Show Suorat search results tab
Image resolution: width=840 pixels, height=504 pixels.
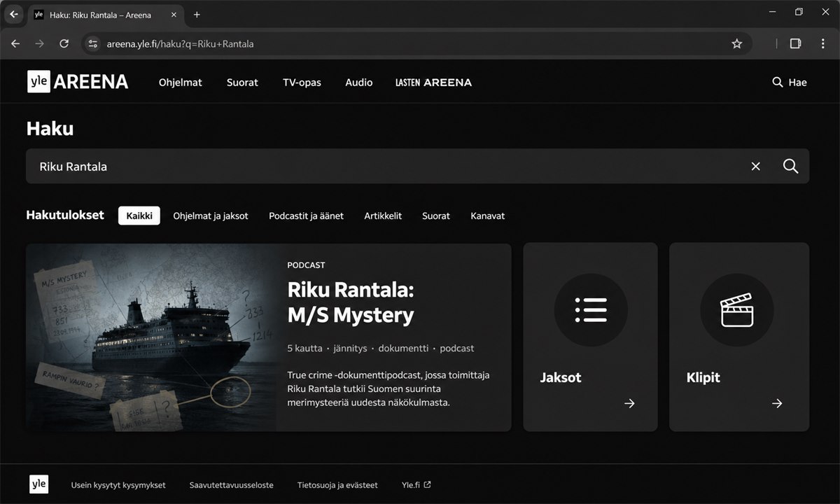click(x=435, y=216)
